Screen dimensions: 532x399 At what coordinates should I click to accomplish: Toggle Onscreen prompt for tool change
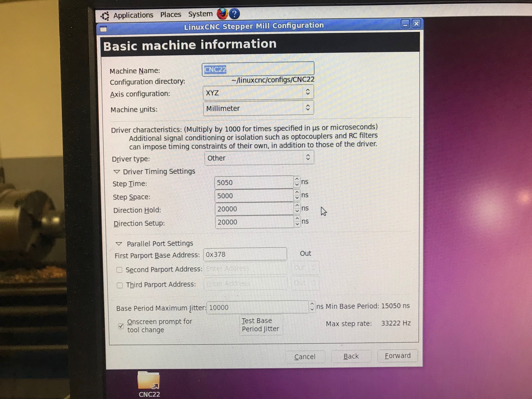tap(121, 326)
